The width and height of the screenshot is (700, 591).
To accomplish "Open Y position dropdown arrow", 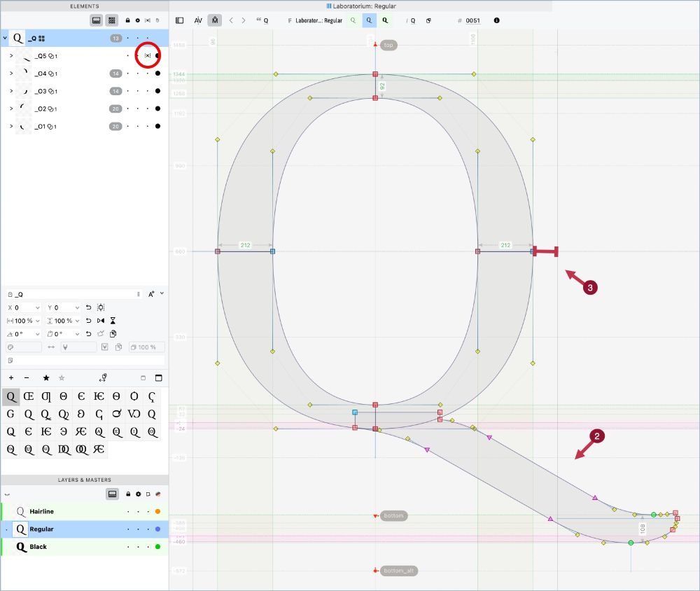I will coord(77,308).
